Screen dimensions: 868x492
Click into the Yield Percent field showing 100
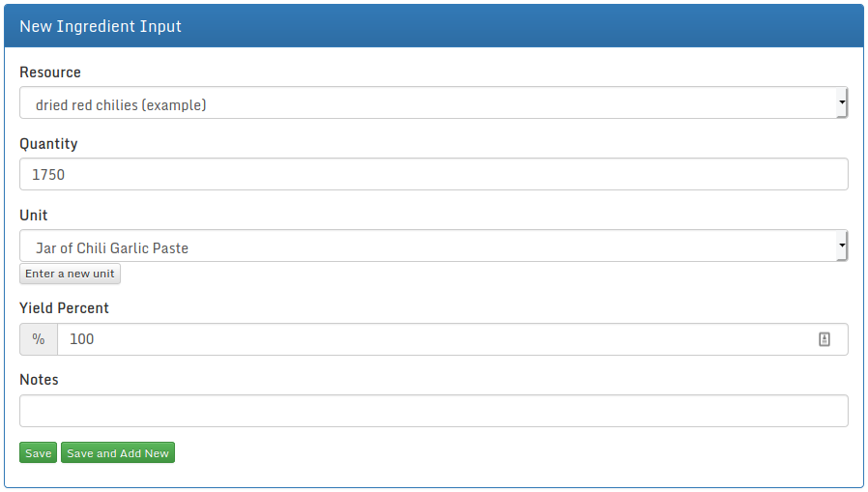(435, 339)
